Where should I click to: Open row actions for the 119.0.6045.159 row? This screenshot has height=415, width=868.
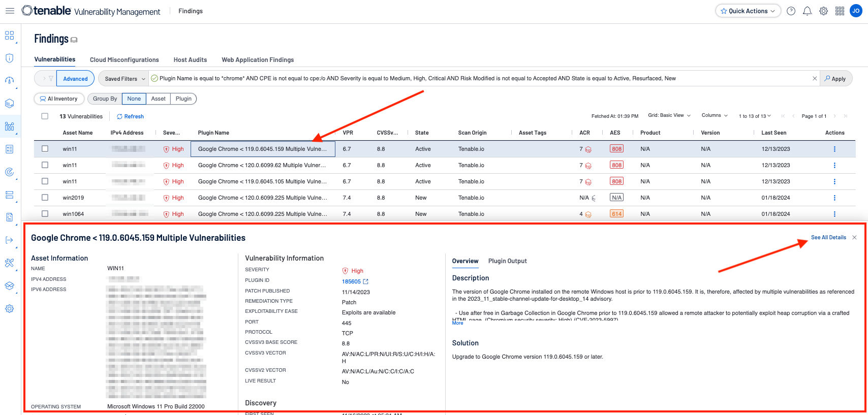[x=834, y=149]
